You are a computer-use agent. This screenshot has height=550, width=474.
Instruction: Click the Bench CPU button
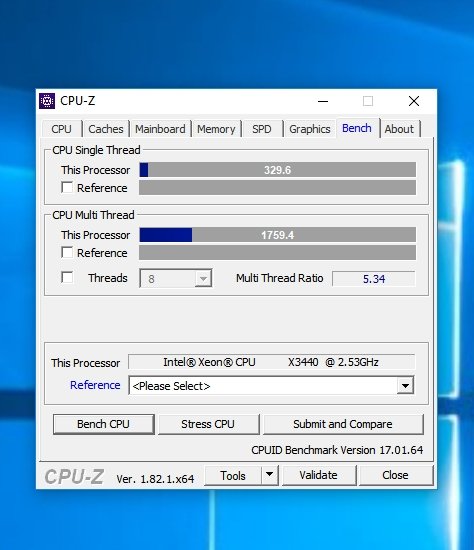pos(104,424)
